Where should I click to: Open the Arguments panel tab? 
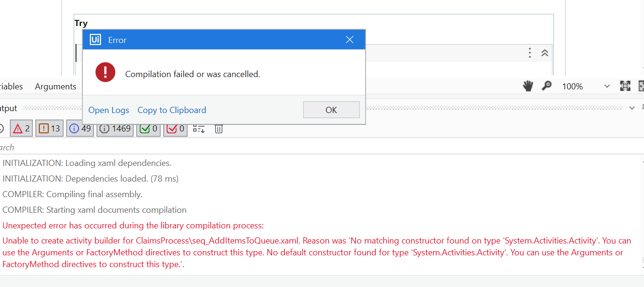click(x=55, y=87)
